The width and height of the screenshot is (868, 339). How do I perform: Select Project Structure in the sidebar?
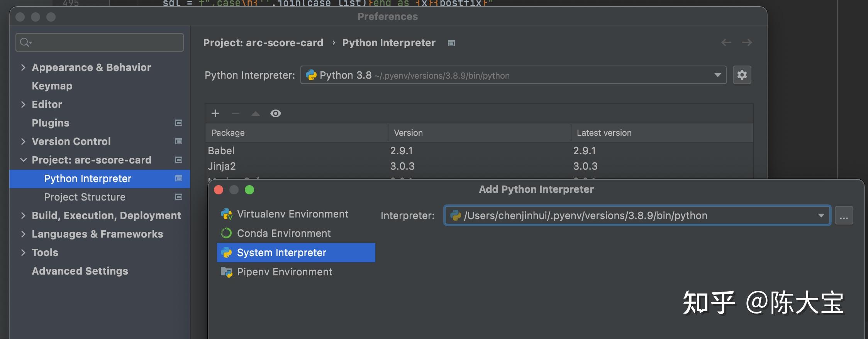pyautogui.click(x=85, y=197)
